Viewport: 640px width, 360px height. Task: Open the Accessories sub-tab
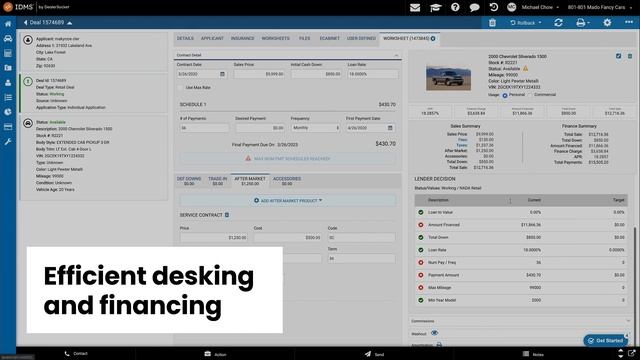point(287,181)
